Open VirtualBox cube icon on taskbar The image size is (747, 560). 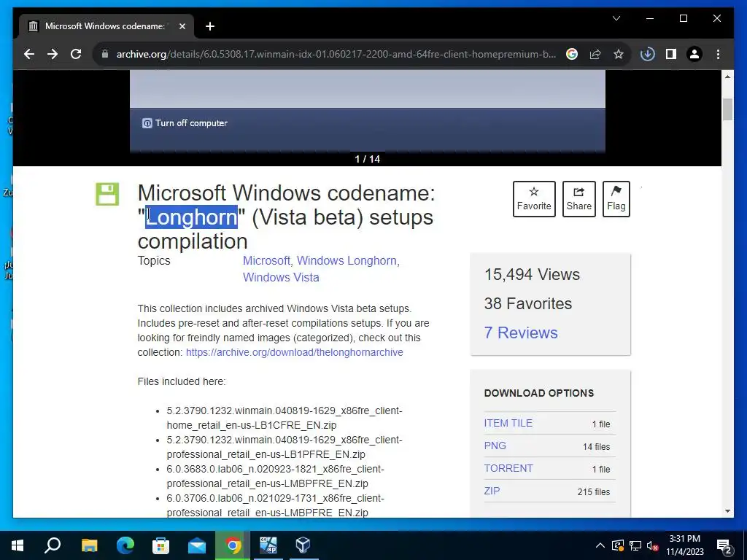[303, 545]
